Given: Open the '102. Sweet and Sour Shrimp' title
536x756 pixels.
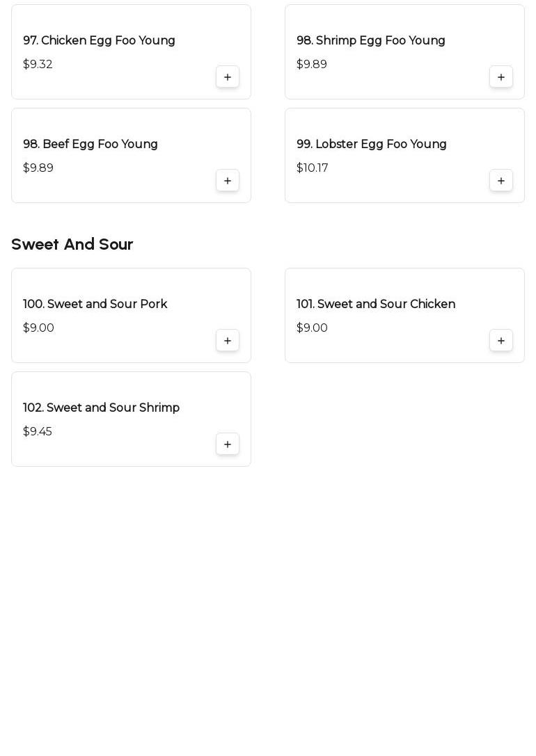Looking at the screenshot, I should [101, 408].
